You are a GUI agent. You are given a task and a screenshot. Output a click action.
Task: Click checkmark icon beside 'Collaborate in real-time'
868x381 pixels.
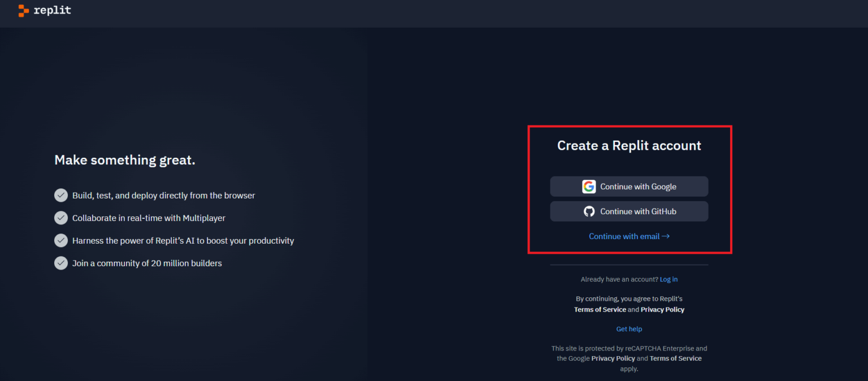coord(61,218)
